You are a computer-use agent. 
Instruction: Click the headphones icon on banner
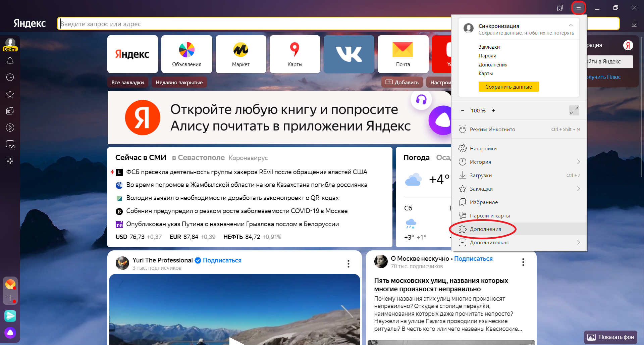(421, 99)
